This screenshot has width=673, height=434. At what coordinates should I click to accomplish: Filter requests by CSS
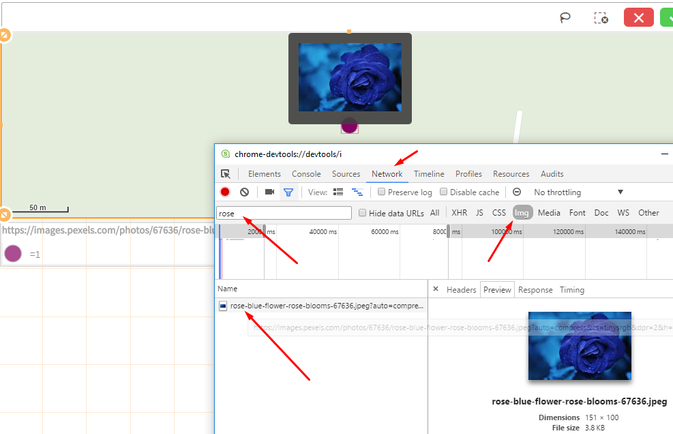[499, 212]
